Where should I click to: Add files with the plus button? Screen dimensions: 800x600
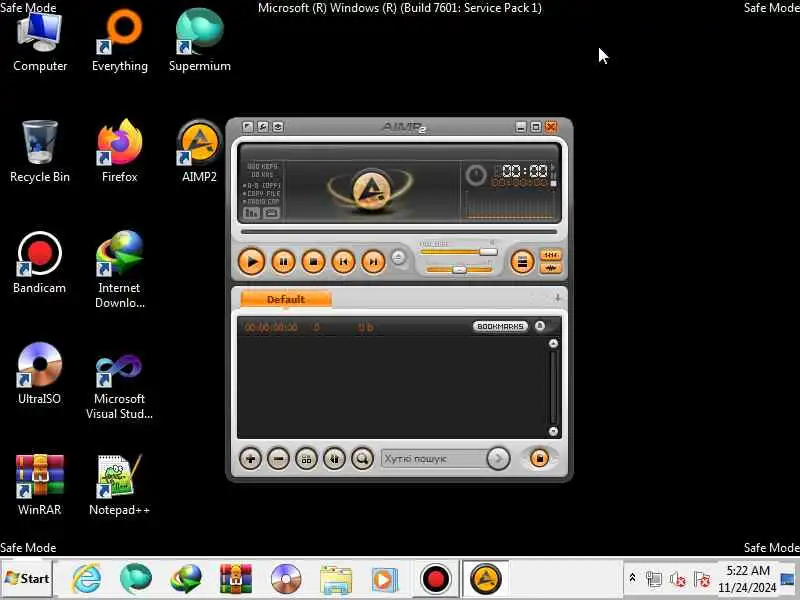(250, 459)
